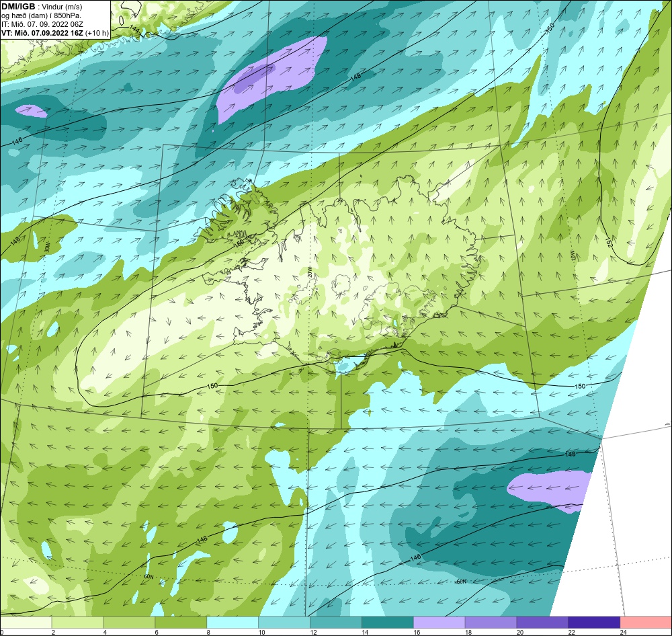Image resolution: width=672 pixels, height=636 pixels.
Task: Pick the 18–20 m/s violet legend swatch
Action: (491, 622)
